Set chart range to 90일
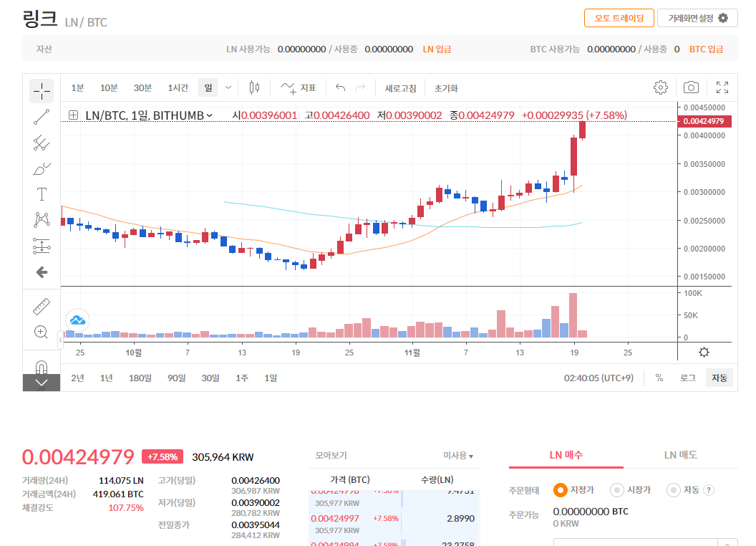The width and height of the screenshot is (756, 546). (x=176, y=378)
